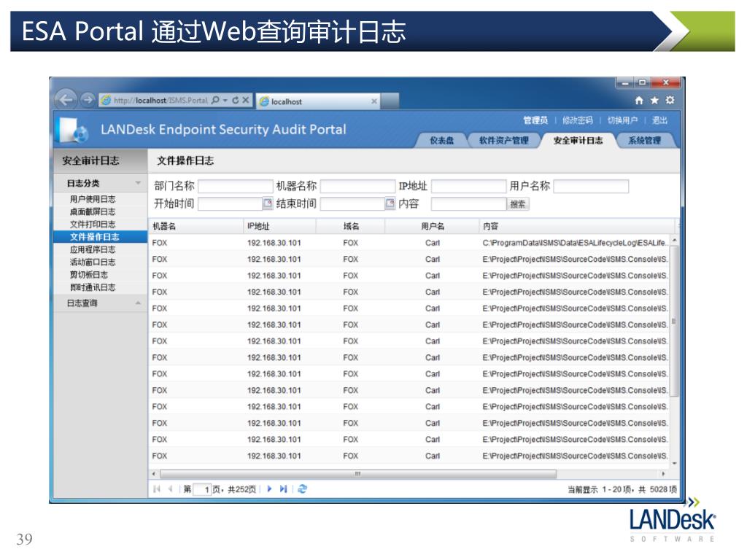Image resolution: width=747 pixels, height=560 pixels.
Task: Open favorites star icon
Action: 654,100
